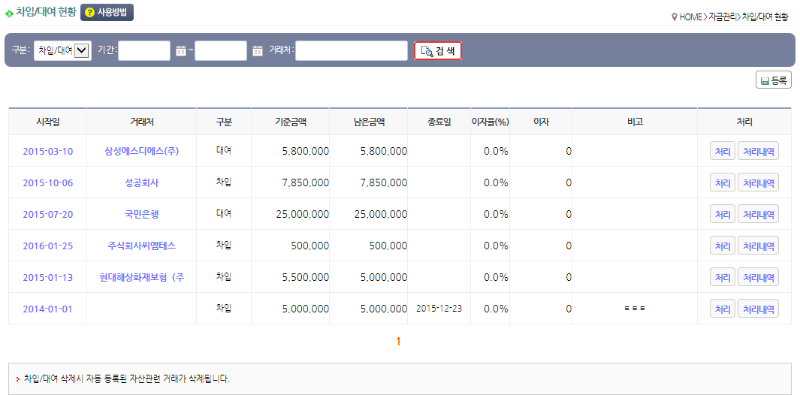The height and width of the screenshot is (395, 800).
Task: Click the 거래처 search input field
Action: coord(352,51)
